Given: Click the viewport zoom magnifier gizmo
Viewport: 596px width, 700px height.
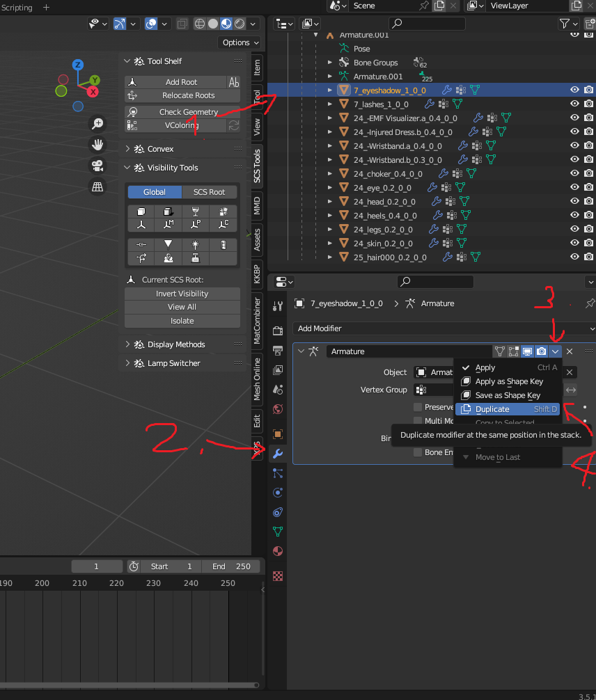Looking at the screenshot, I should [97, 124].
